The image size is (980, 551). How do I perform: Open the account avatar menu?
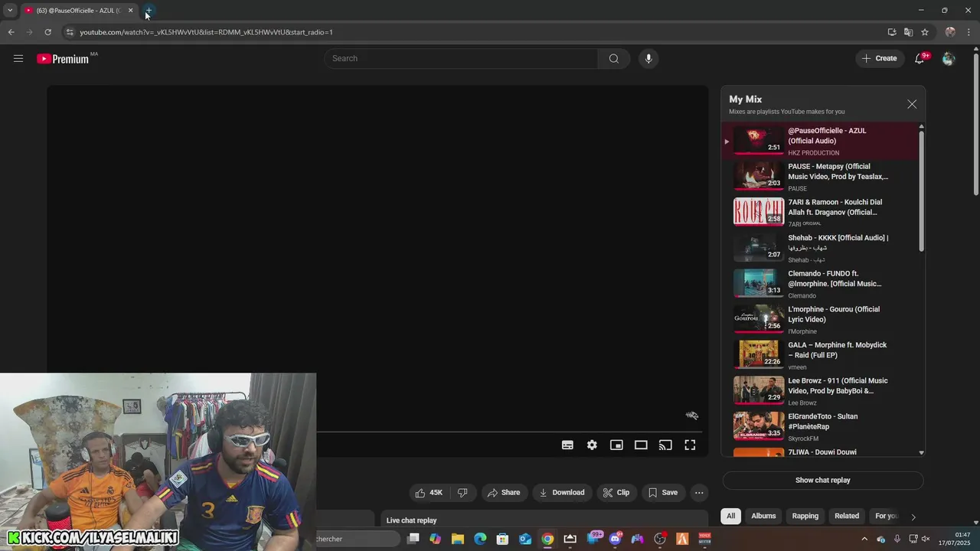pyautogui.click(x=949, y=58)
